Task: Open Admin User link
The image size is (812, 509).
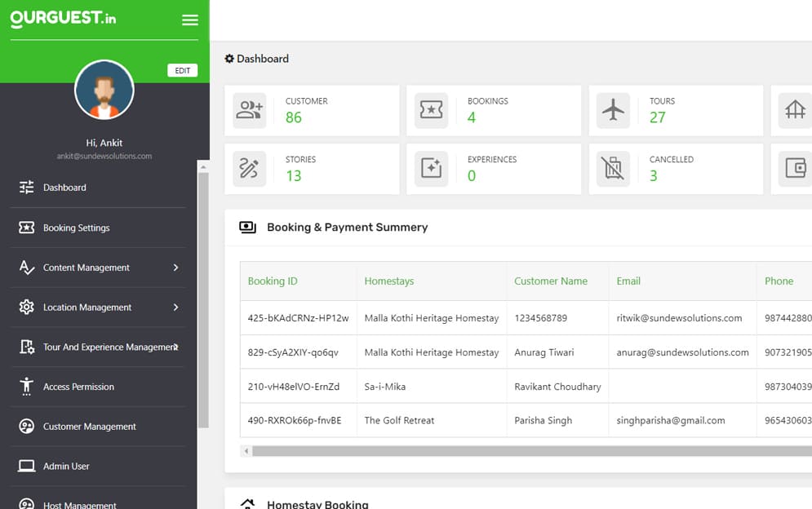Action: pos(66,466)
